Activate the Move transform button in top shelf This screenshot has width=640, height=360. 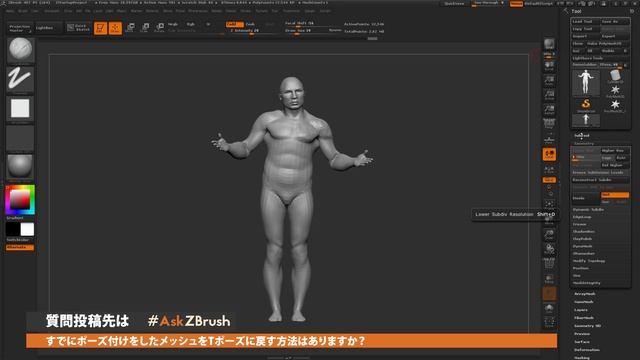pos(130,28)
